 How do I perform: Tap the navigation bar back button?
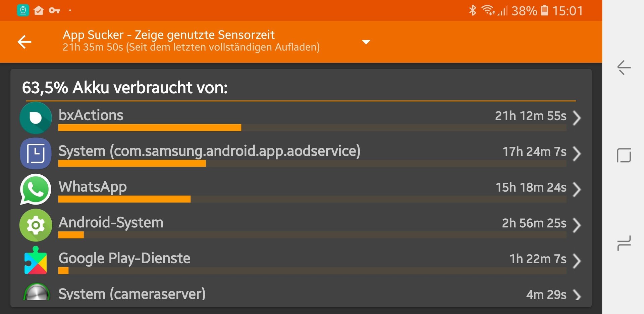click(624, 68)
